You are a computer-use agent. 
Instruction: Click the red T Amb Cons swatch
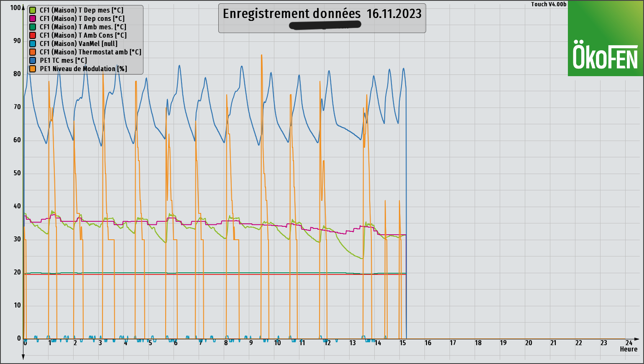(x=32, y=36)
